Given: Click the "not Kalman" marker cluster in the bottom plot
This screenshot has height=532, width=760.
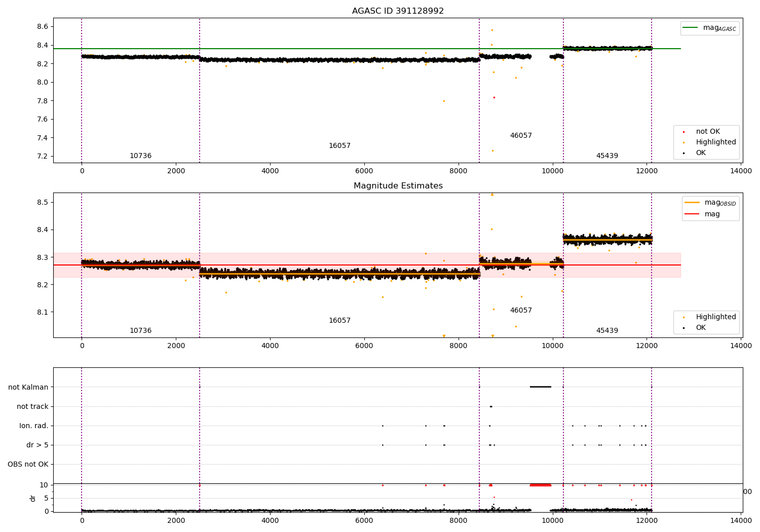Looking at the screenshot, I should (x=540, y=387).
